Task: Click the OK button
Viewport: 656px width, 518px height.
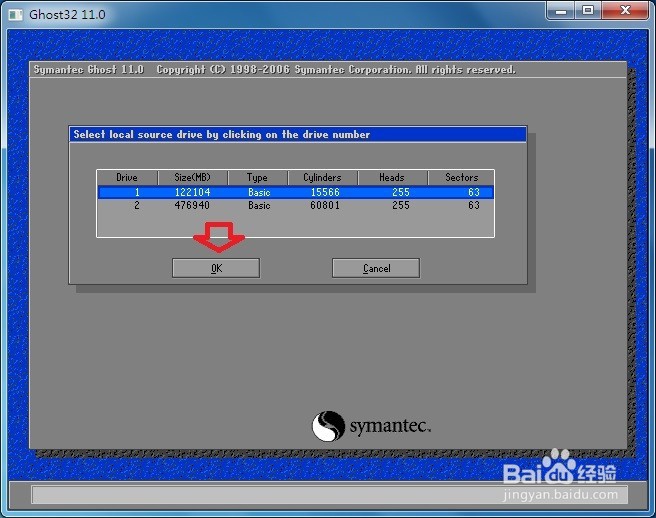Action: pos(216,268)
